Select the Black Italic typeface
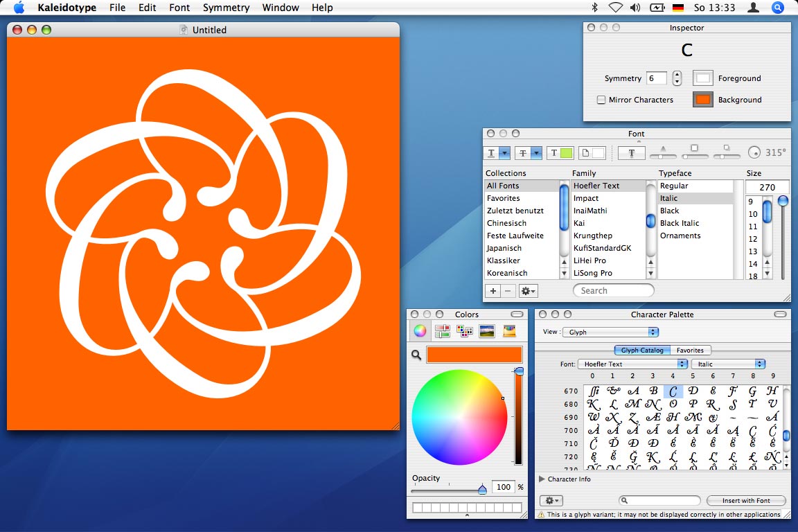The image size is (798, 532). point(680,223)
